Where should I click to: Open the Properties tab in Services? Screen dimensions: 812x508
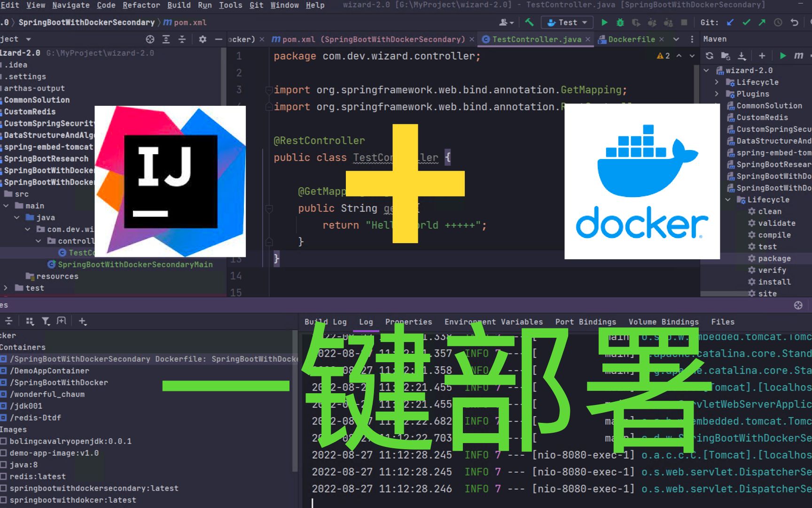click(408, 322)
